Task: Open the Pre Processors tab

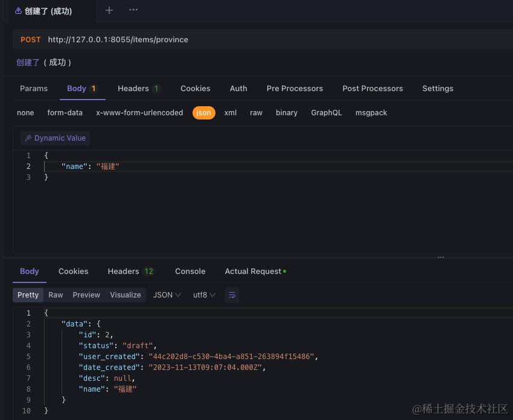Action: coord(295,88)
